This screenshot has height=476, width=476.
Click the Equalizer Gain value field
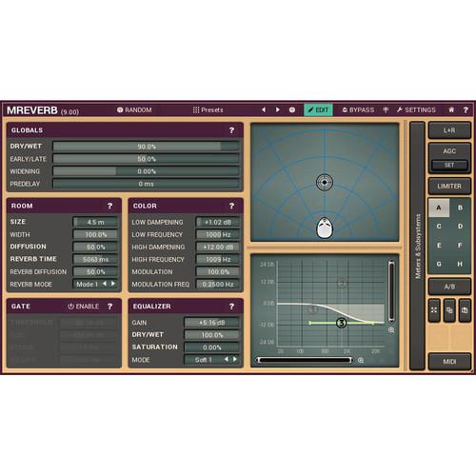[x=211, y=323]
